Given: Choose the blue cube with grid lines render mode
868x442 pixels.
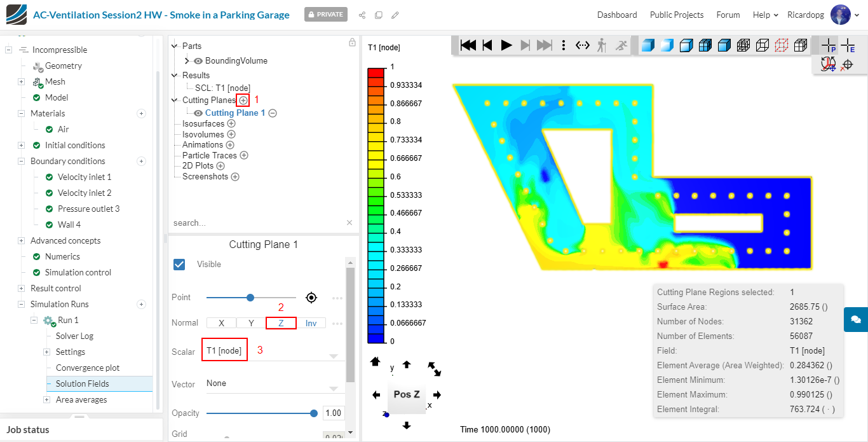Looking at the screenshot, I should (705, 45).
